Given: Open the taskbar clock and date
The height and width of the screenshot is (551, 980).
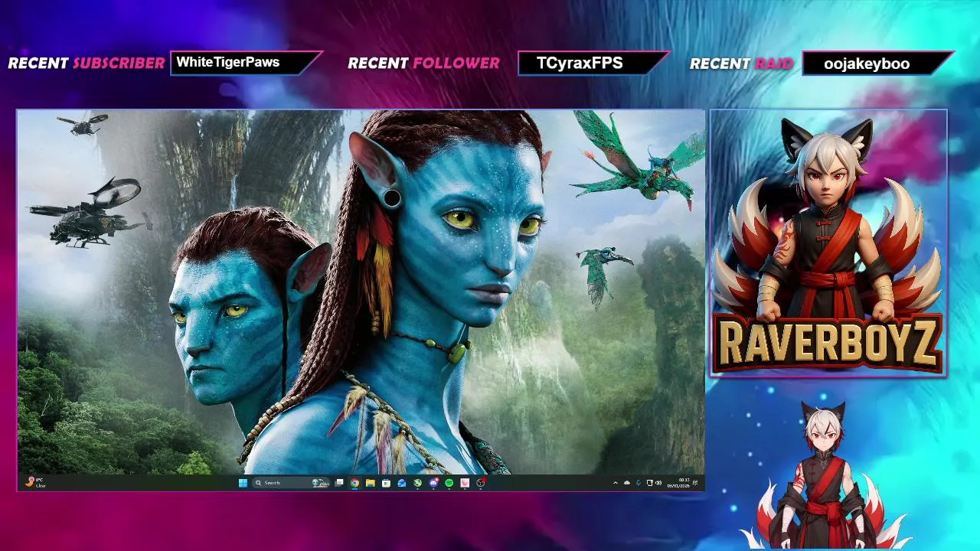Looking at the screenshot, I should coord(678,483).
